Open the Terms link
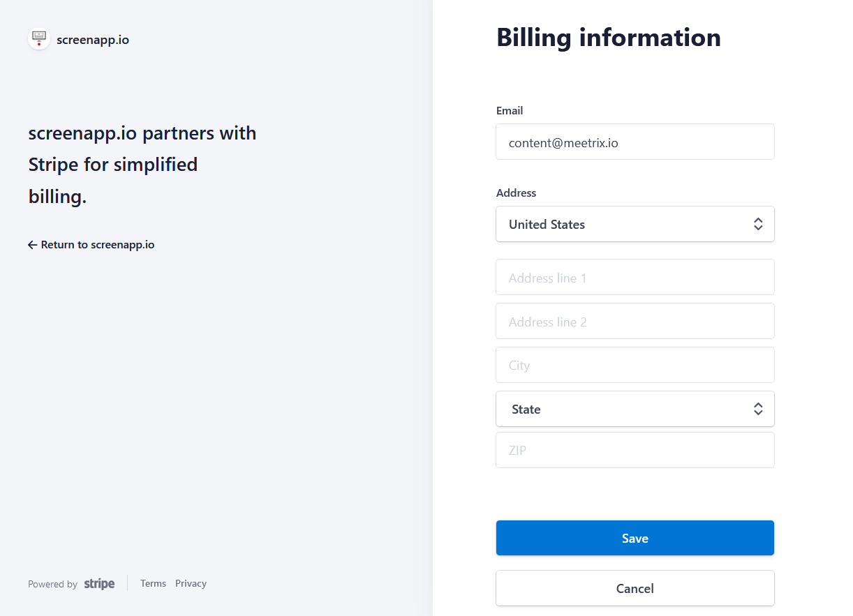Image resolution: width=853 pixels, height=616 pixels. [153, 584]
